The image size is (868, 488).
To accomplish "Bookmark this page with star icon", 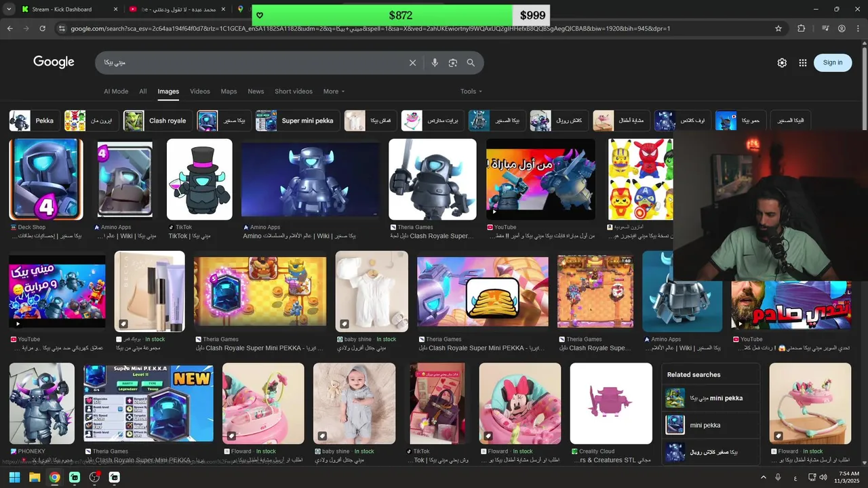I will click(x=778, y=28).
